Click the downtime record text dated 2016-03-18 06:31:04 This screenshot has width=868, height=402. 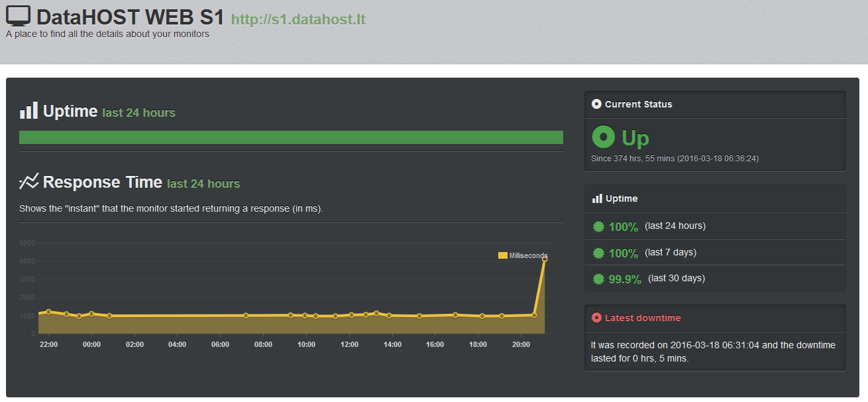click(713, 352)
